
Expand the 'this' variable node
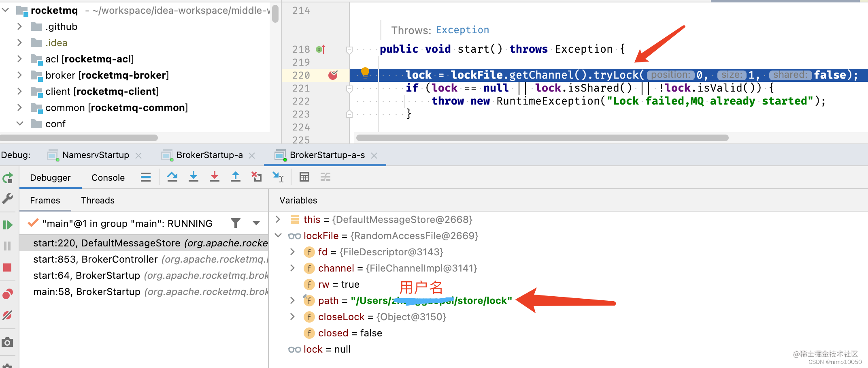point(278,219)
